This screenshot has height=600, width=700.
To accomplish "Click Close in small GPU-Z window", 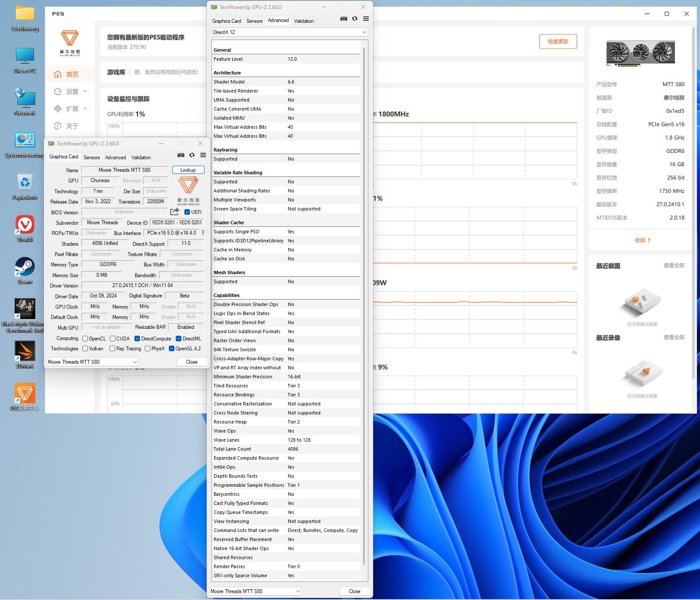I will click(x=192, y=362).
